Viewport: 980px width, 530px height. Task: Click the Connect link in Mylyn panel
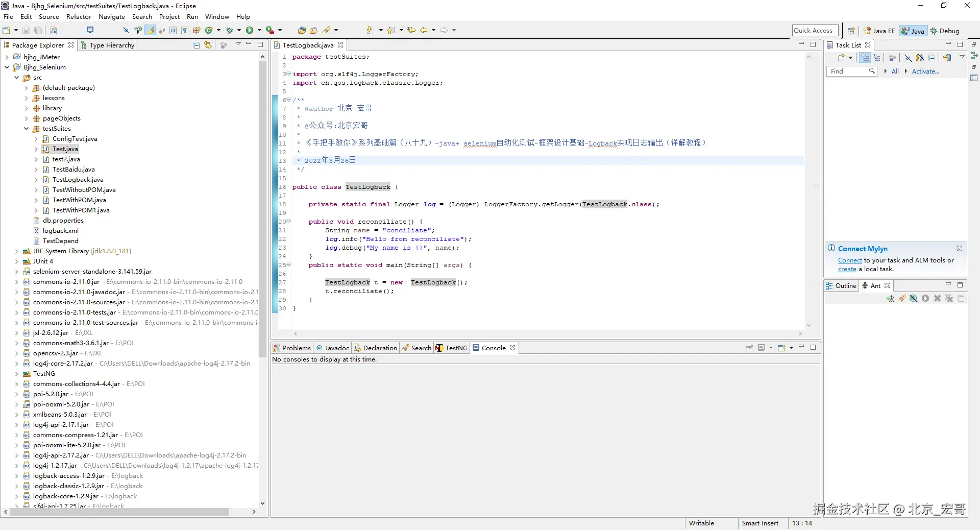849,260
